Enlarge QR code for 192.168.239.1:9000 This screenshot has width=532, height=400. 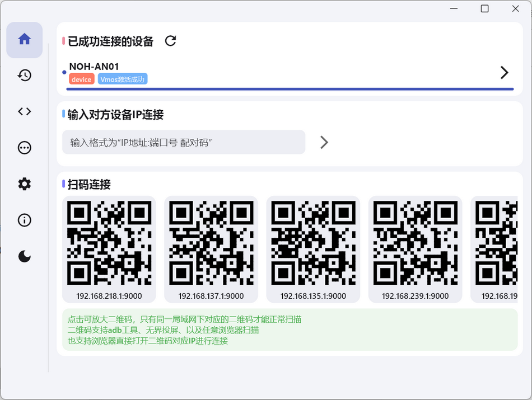415,243
